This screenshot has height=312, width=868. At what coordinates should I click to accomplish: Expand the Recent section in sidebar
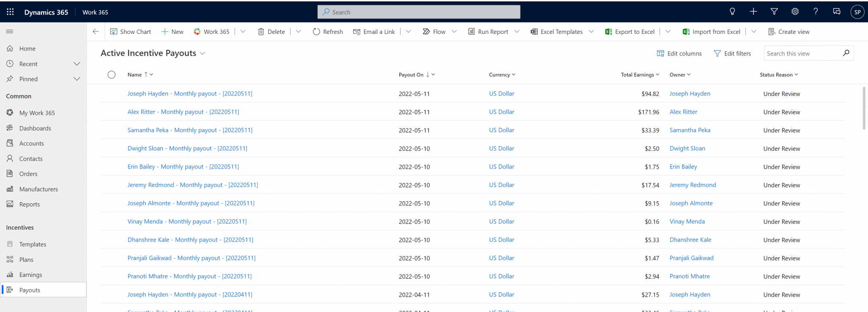77,64
